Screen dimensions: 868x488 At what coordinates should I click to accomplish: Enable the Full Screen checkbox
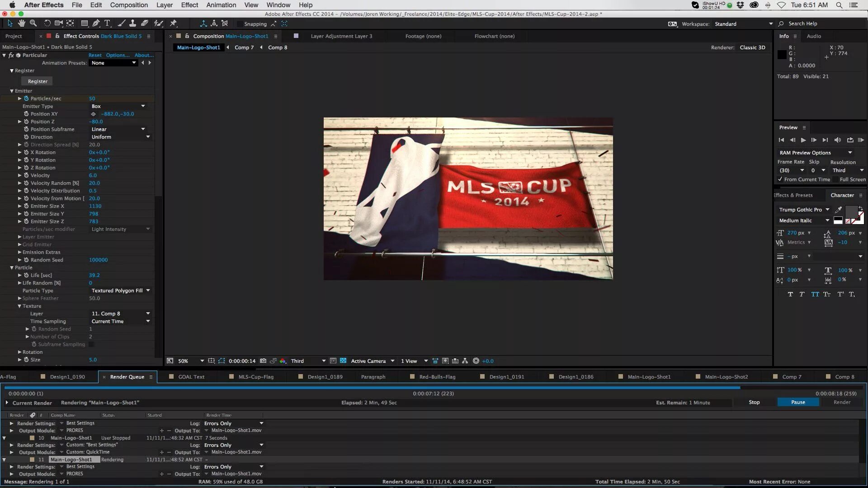coord(835,179)
